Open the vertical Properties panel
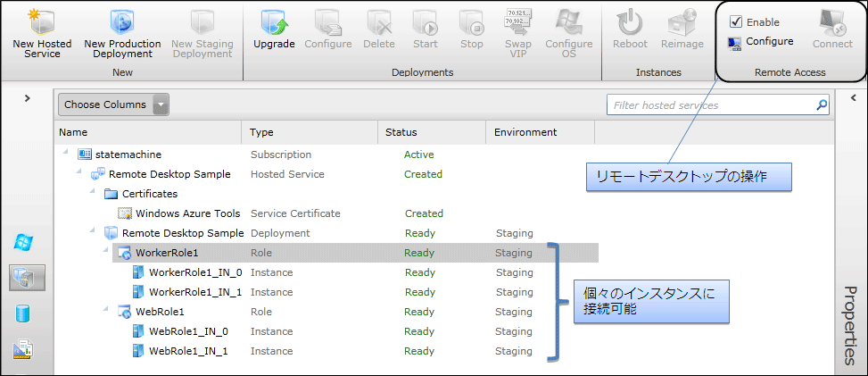 point(851,324)
